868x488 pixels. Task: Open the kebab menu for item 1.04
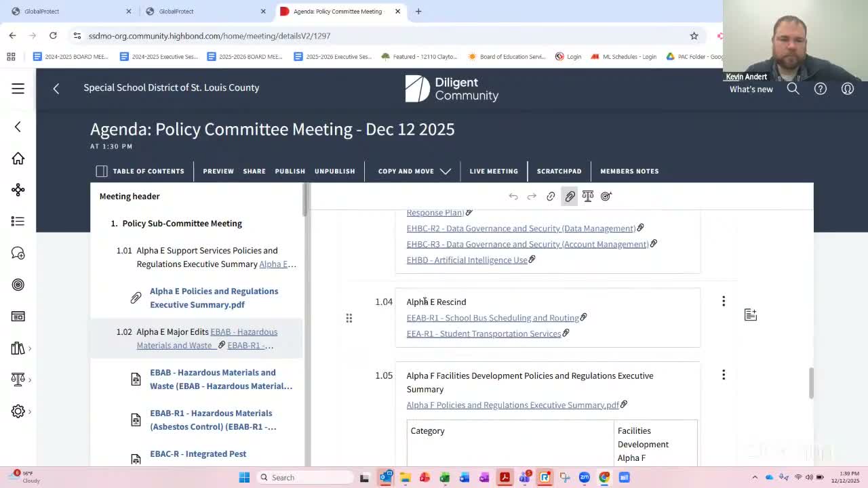tap(724, 301)
